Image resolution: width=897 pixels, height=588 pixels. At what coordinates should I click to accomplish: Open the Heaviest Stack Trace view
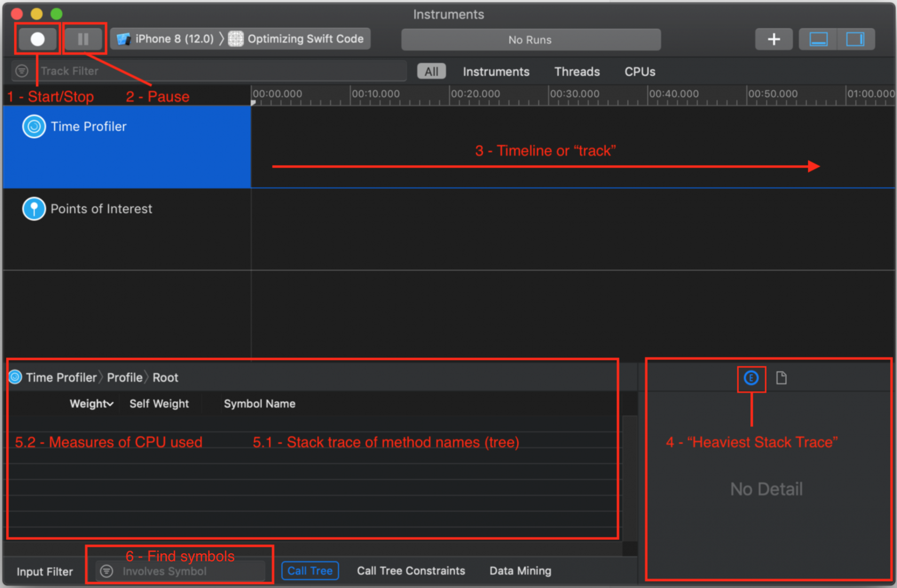click(x=752, y=378)
